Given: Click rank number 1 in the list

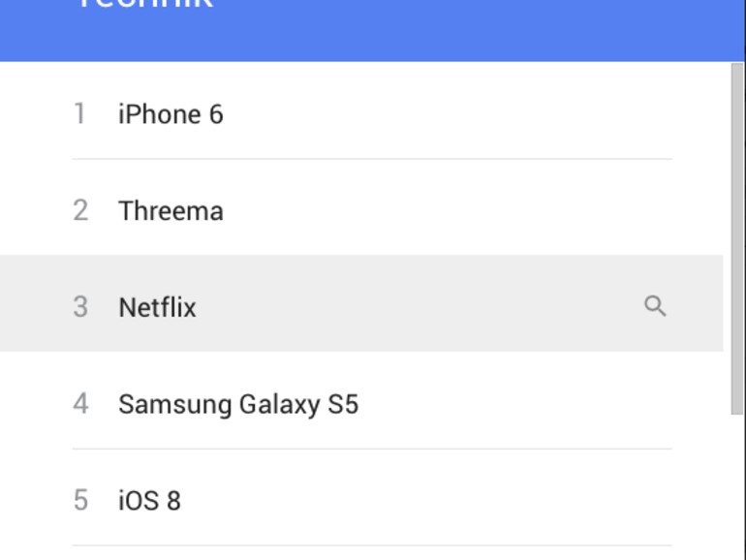Looking at the screenshot, I should click(80, 114).
